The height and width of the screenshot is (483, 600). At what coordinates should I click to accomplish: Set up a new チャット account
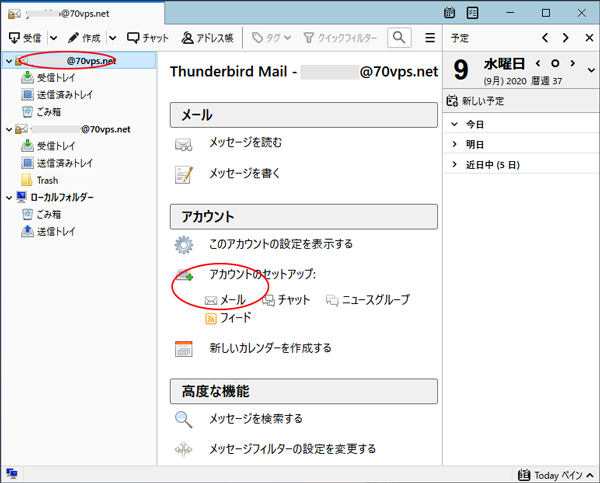286,300
